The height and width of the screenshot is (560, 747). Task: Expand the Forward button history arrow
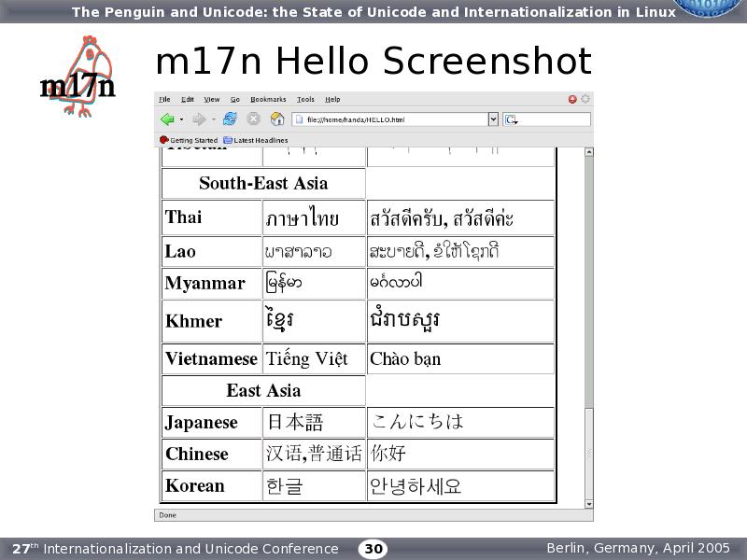[x=213, y=119]
